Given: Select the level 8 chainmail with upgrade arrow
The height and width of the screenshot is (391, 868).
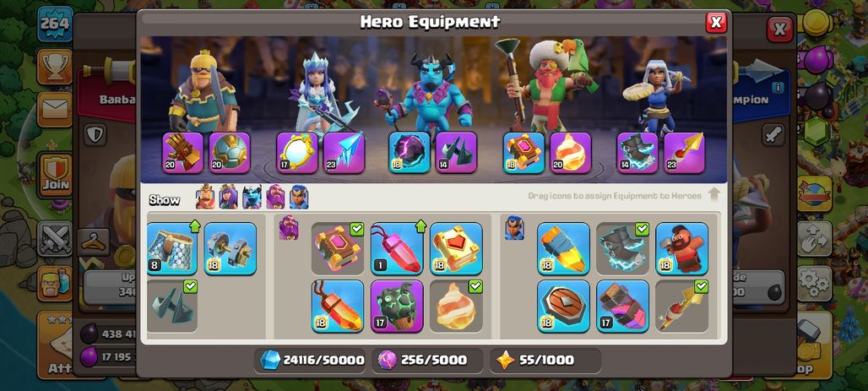Looking at the screenshot, I should 172,248.
